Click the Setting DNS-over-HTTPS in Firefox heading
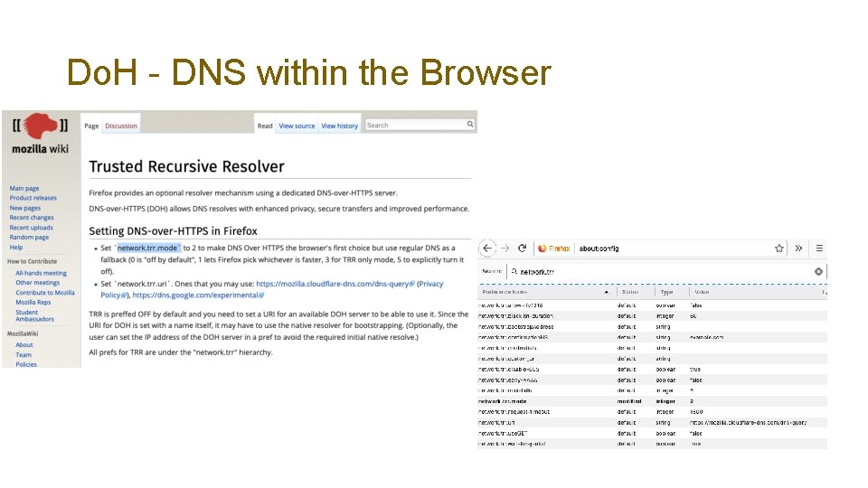This screenshot has width=868, height=488. pos(174,231)
